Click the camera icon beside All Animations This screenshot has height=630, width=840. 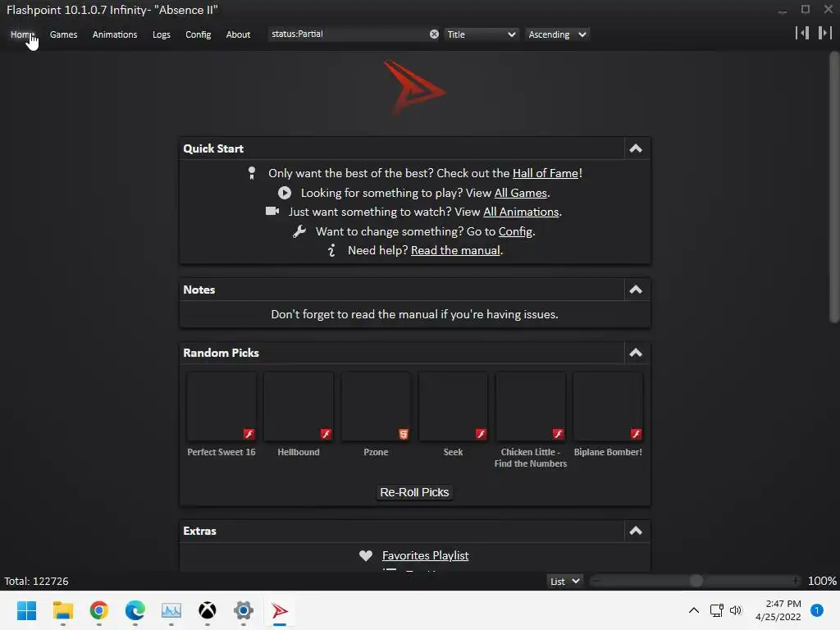272,211
